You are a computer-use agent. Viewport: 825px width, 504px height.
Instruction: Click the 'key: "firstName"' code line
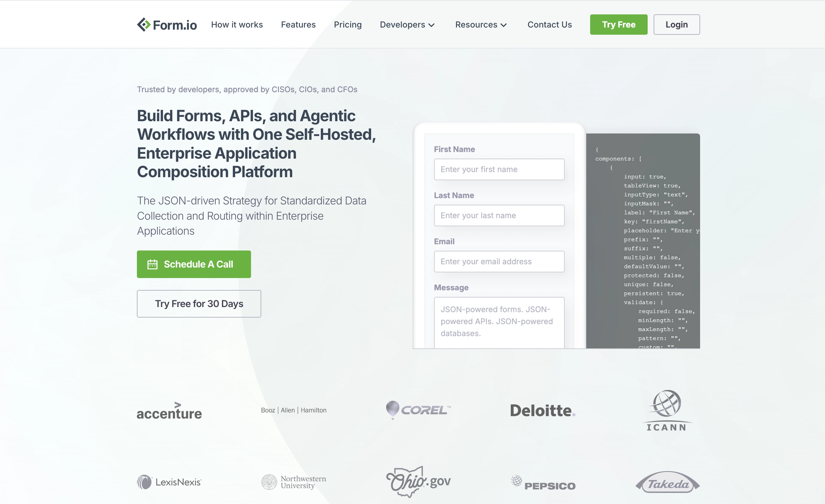pyautogui.click(x=654, y=221)
